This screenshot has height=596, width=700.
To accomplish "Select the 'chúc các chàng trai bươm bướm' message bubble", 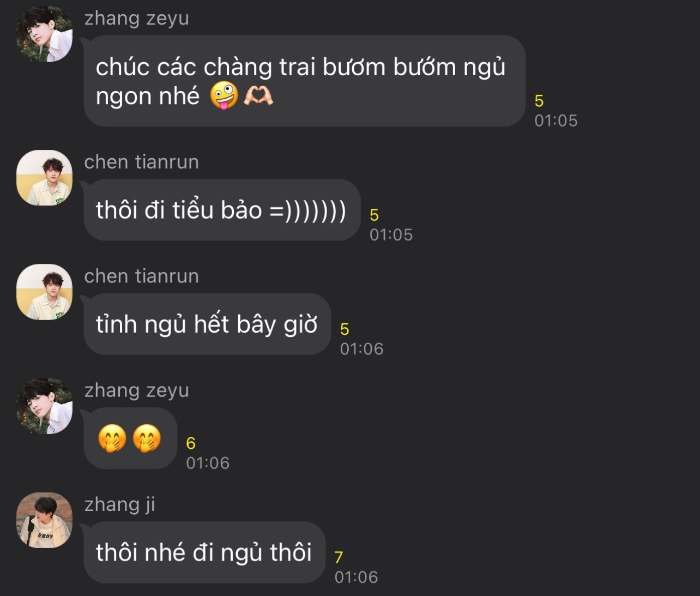I will [304, 81].
